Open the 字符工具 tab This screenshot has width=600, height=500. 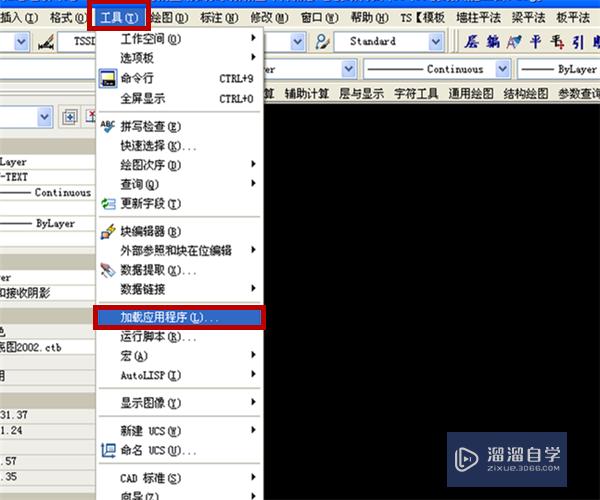click(416, 93)
